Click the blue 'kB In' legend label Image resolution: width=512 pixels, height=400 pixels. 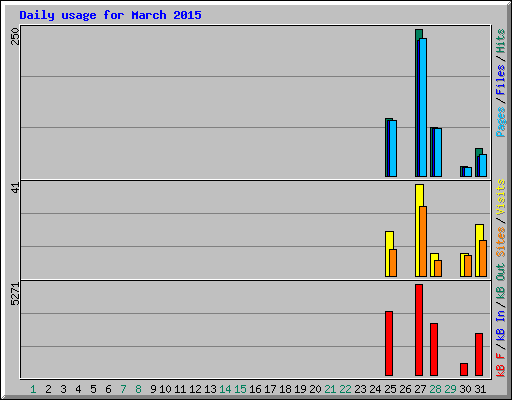click(501, 325)
